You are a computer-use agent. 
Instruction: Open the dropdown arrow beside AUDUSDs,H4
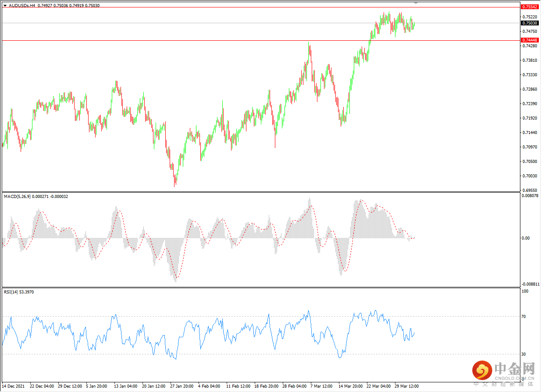point(5,6)
